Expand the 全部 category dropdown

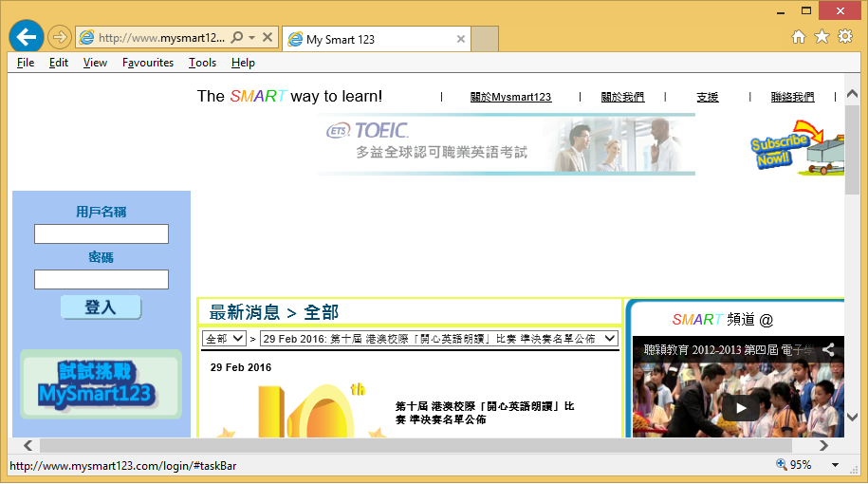225,339
